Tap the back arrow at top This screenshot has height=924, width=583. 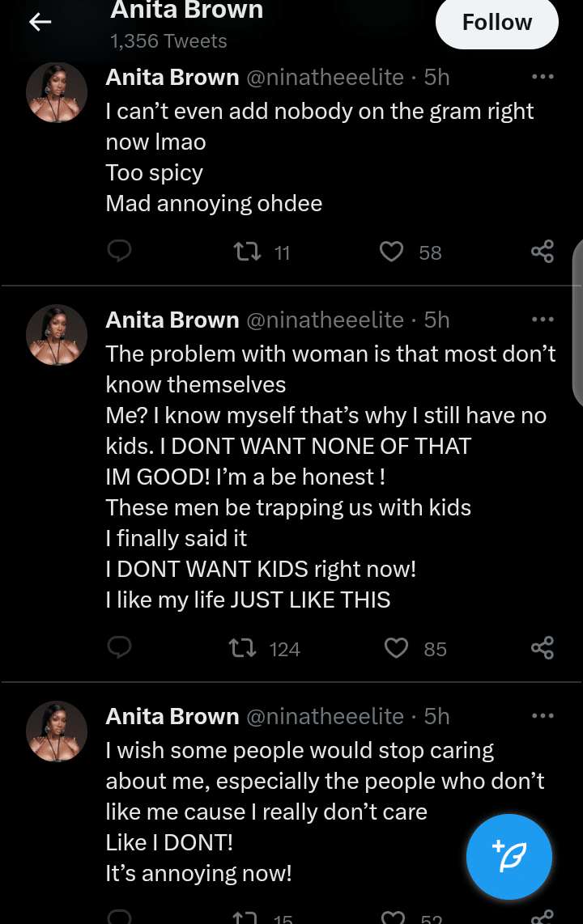pyautogui.click(x=40, y=23)
